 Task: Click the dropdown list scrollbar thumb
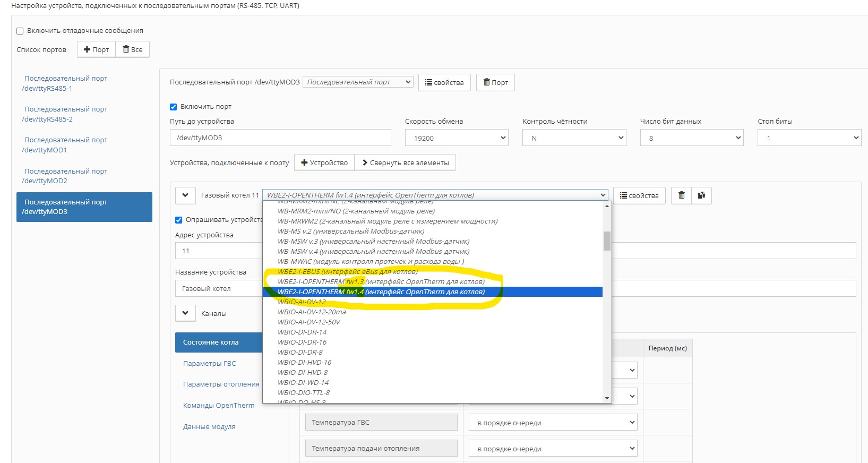point(607,241)
